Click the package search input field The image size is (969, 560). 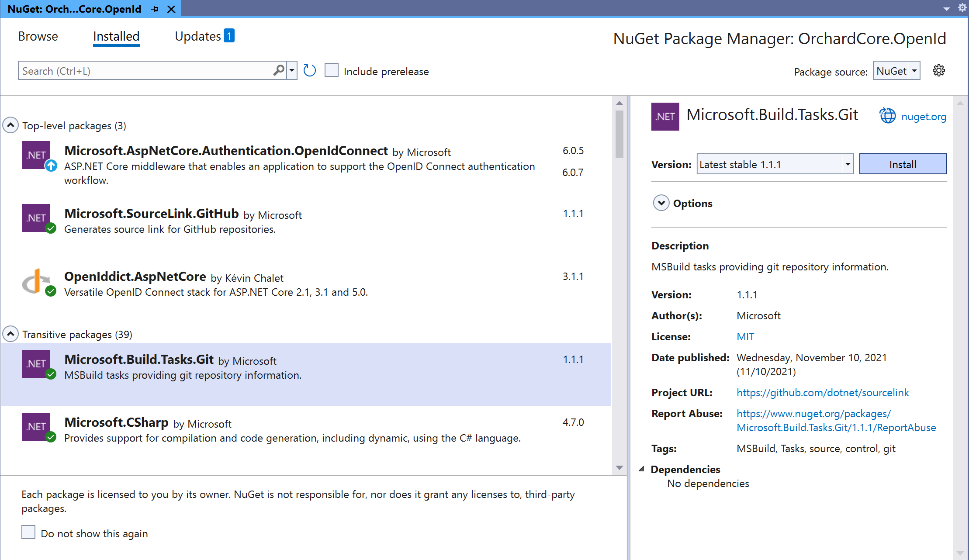[144, 71]
